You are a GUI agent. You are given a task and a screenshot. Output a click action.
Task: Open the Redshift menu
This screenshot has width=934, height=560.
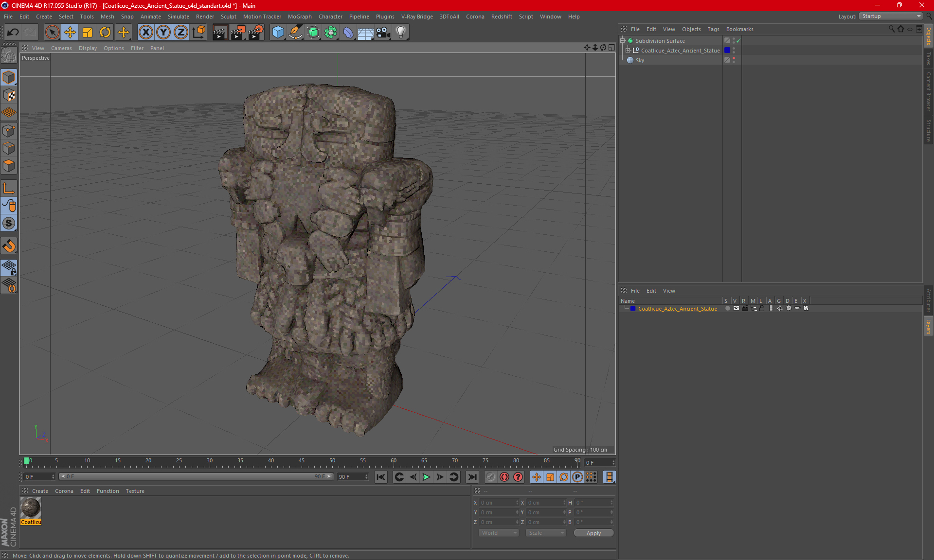[502, 17]
